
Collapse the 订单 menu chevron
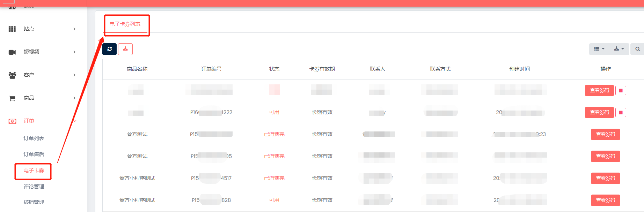pyautogui.click(x=75, y=121)
